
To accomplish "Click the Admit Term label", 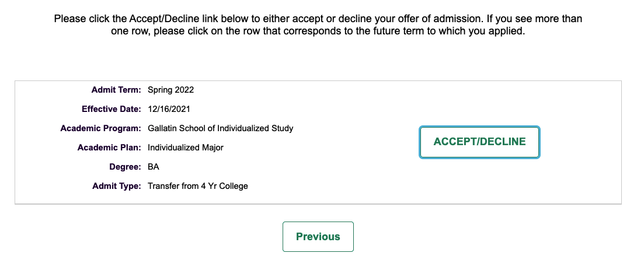I will click(116, 90).
